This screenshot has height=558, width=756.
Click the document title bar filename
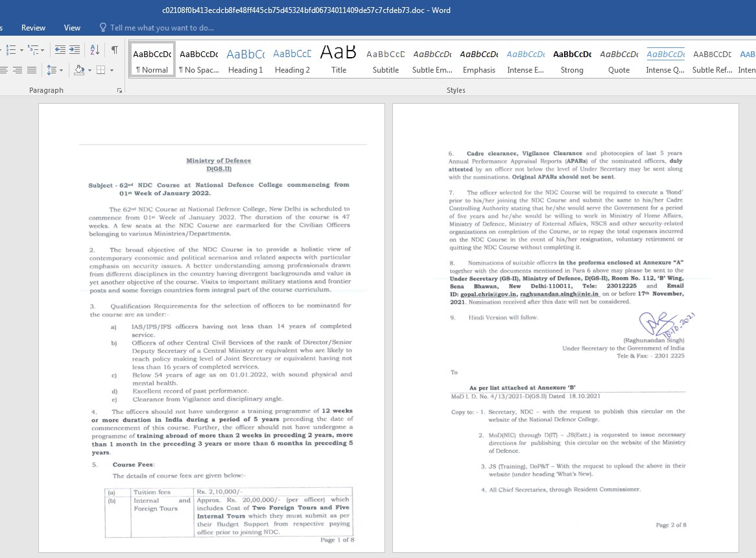pyautogui.click(x=306, y=10)
